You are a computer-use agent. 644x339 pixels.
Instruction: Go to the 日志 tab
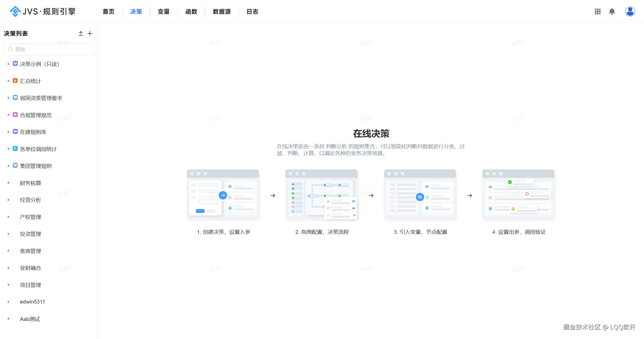tap(252, 12)
